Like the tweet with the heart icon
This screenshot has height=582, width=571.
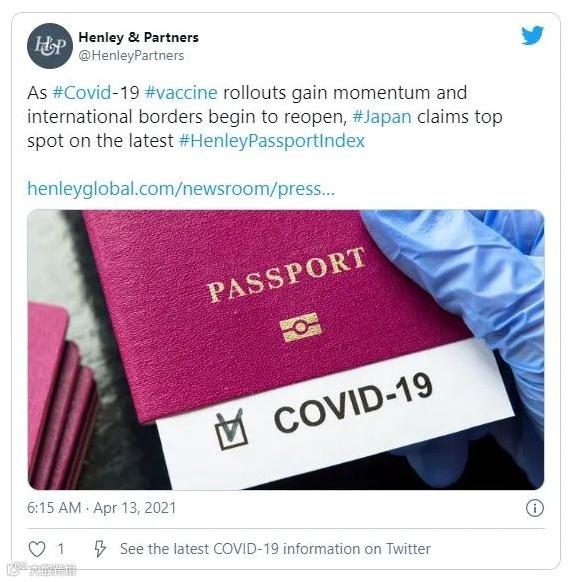(x=37, y=549)
